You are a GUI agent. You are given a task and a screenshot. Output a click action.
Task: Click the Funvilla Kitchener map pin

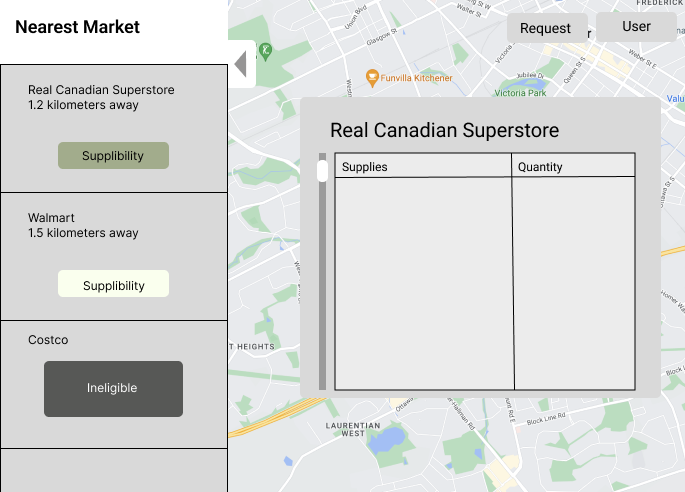click(372, 77)
